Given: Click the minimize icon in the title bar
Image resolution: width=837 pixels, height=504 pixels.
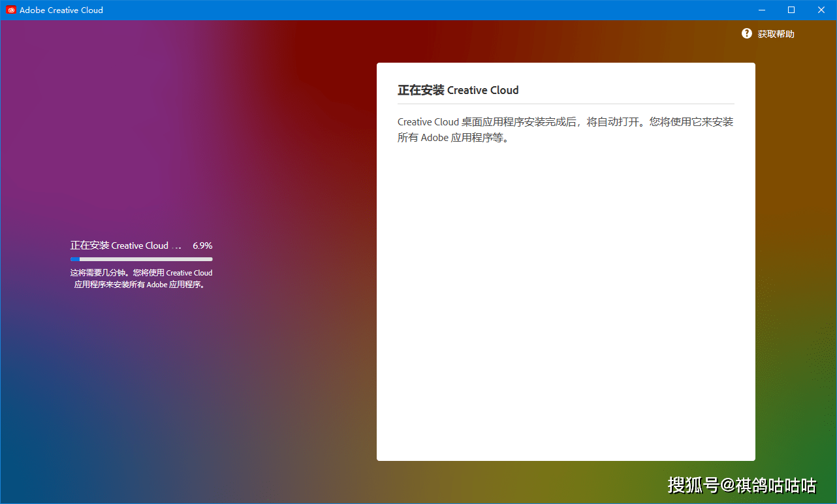Looking at the screenshot, I should 761,10.
